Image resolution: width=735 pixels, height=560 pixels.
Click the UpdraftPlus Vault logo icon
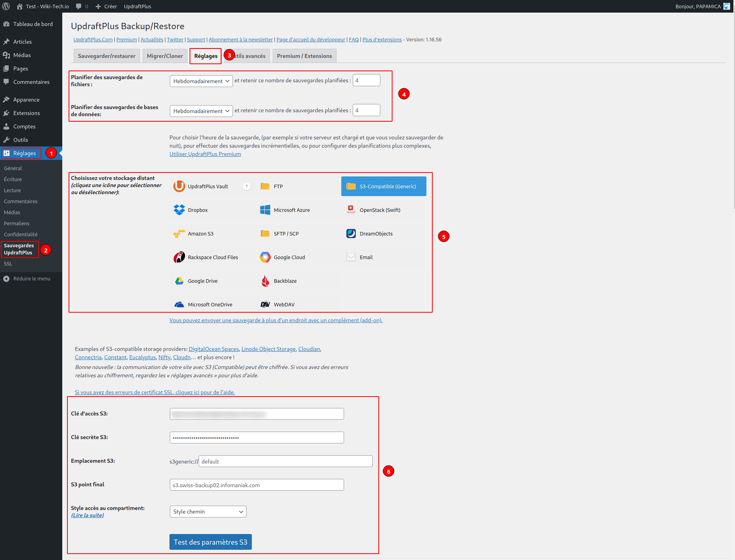(x=179, y=186)
